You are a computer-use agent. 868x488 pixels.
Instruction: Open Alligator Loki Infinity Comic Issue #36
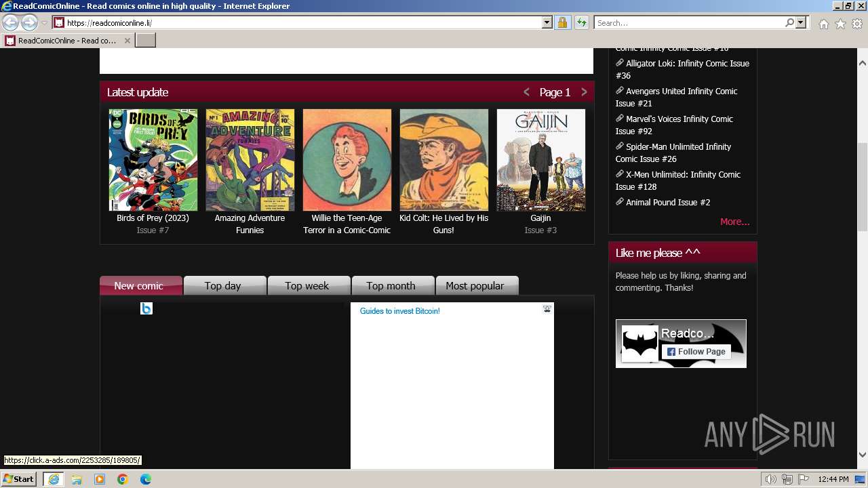coord(682,69)
